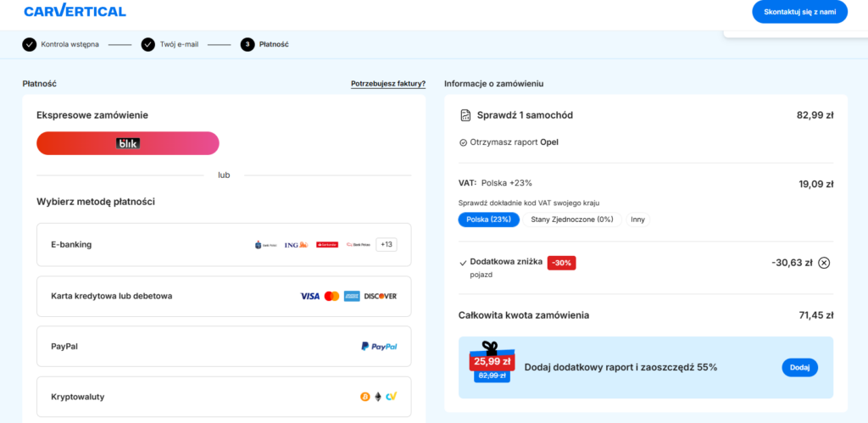868x423 pixels.
Task: Select Stany Zjednoczone (0%) VAT option
Action: coord(571,220)
